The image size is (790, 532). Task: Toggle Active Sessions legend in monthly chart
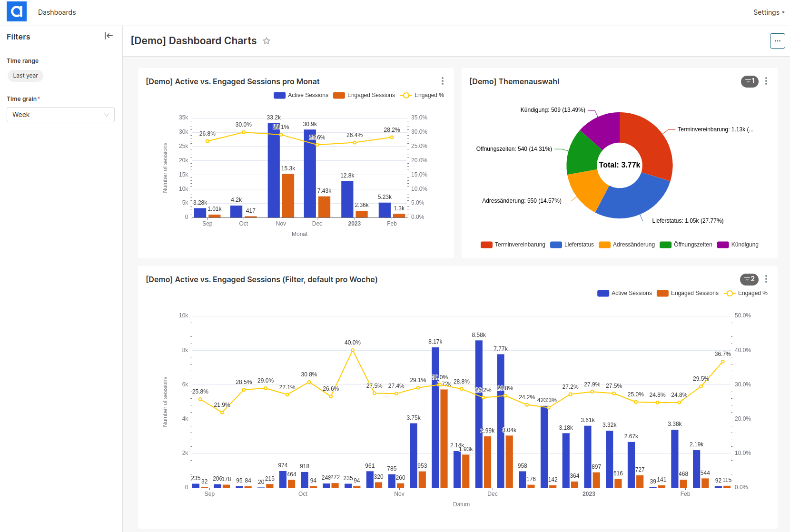301,95
